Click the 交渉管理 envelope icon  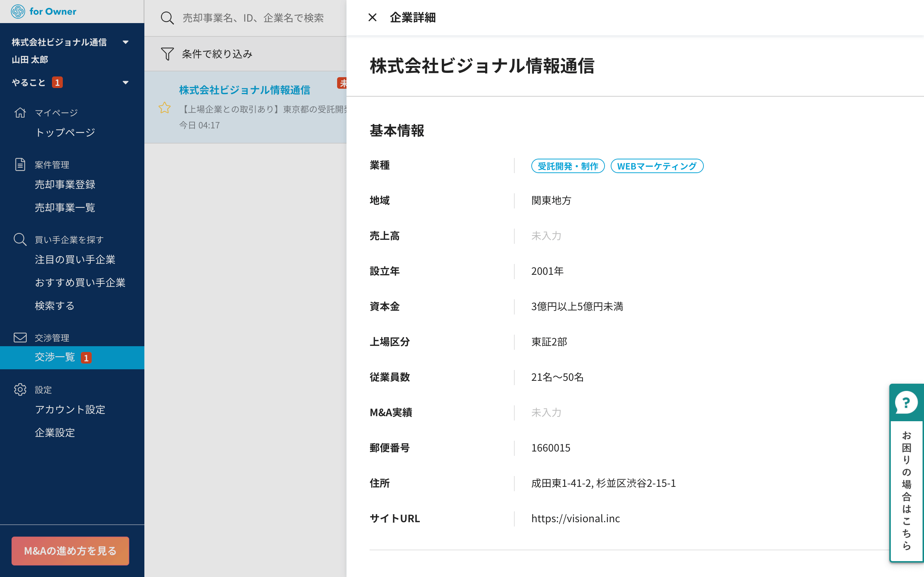[x=20, y=337]
